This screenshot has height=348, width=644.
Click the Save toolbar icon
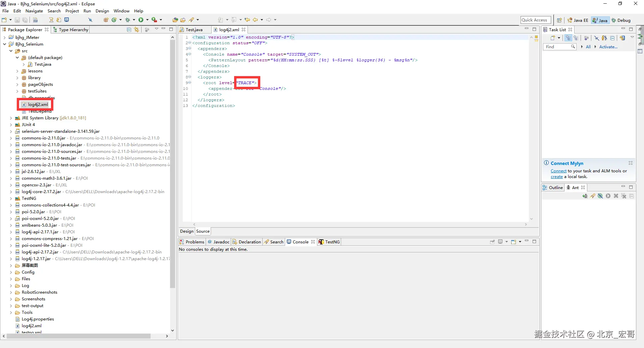(17, 20)
